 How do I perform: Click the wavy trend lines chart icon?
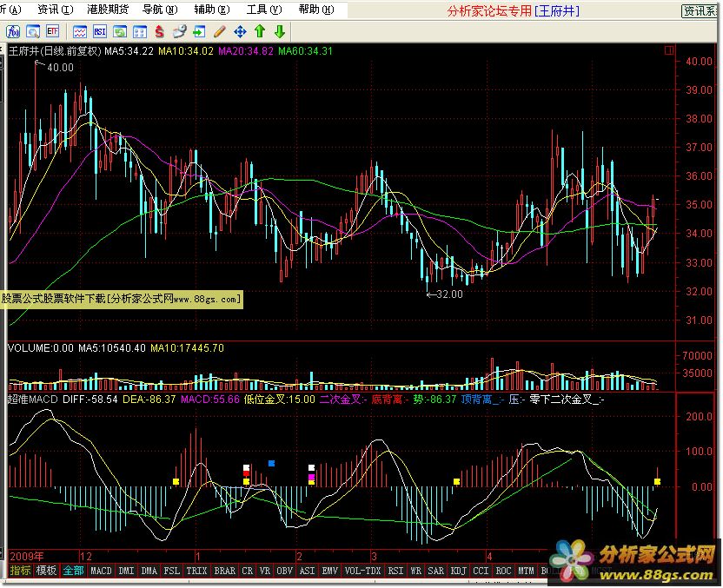click(79, 31)
